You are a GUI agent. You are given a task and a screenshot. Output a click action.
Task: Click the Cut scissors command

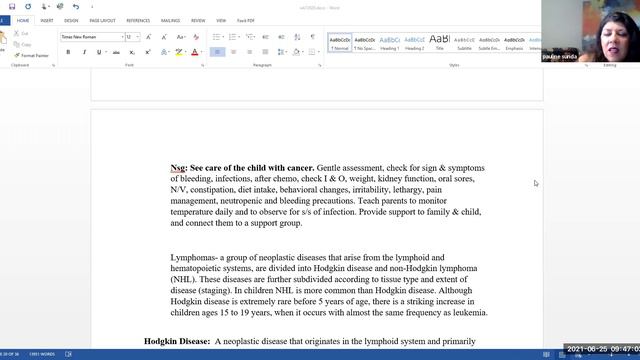(21, 33)
